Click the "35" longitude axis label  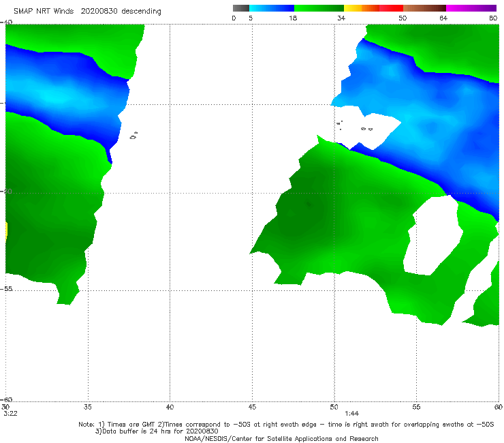(x=88, y=407)
